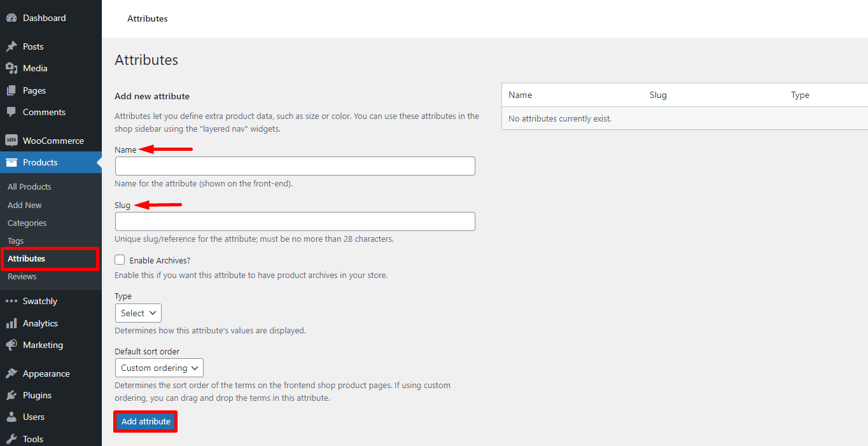This screenshot has width=868, height=446.
Task: Click the Pages icon in sidebar
Action: coord(11,90)
